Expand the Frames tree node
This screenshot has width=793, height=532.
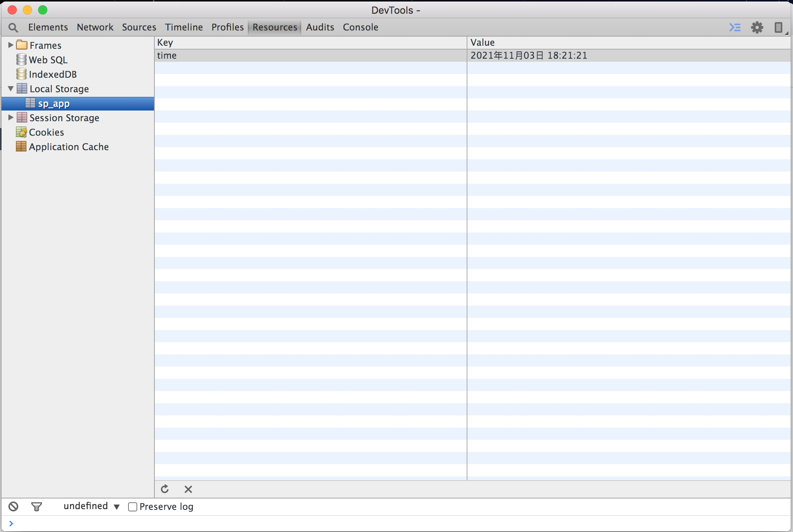coord(11,45)
